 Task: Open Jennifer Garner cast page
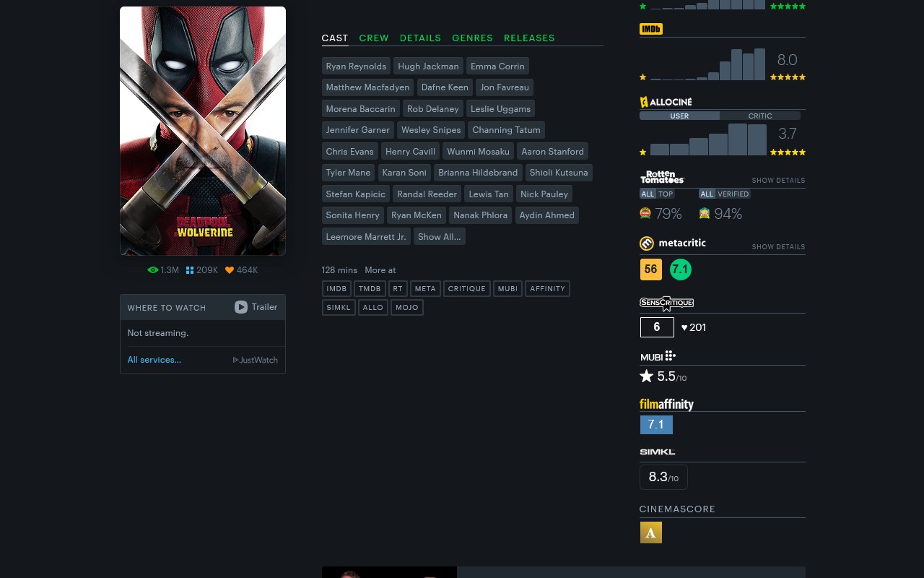pyautogui.click(x=357, y=130)
